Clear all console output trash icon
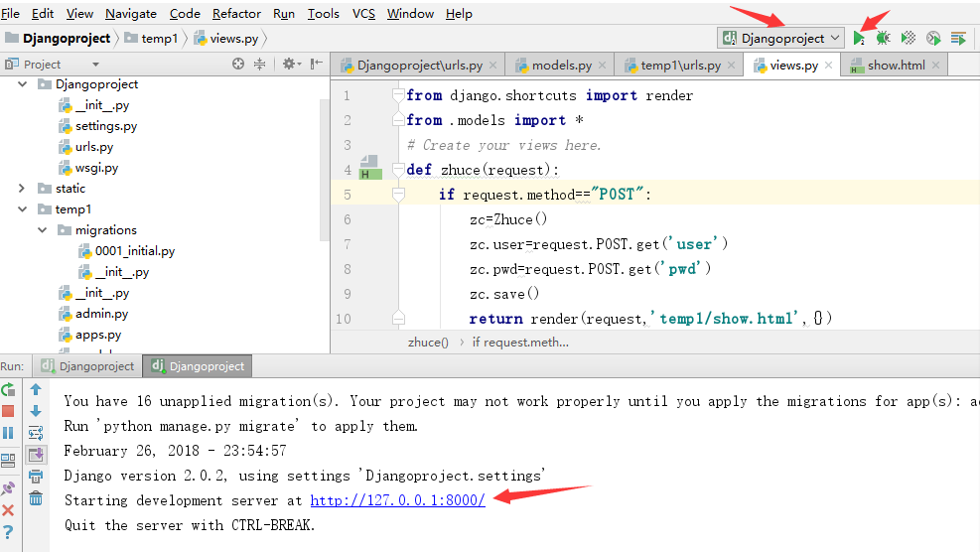The height and width of the screenshot is (552, 980). pos(36,498)
